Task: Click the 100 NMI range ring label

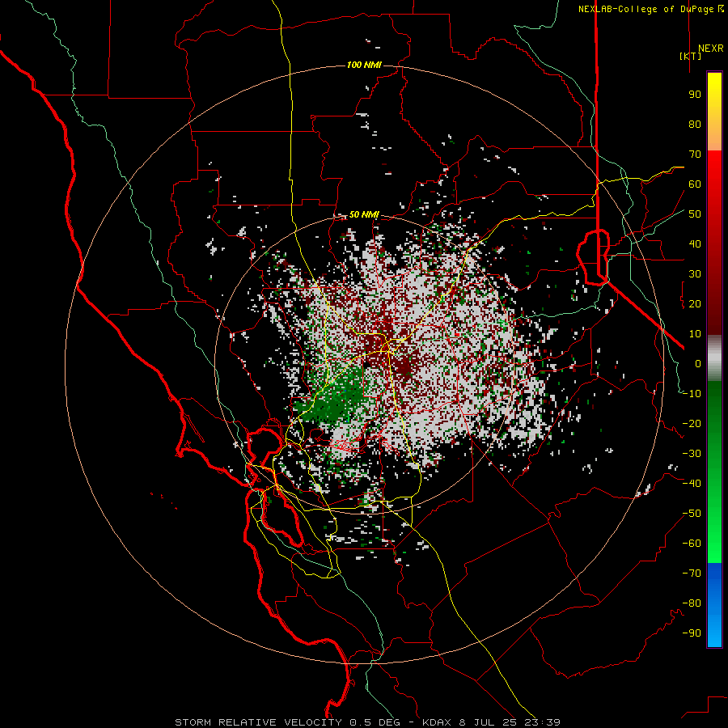Action: [x=364, y=65]
